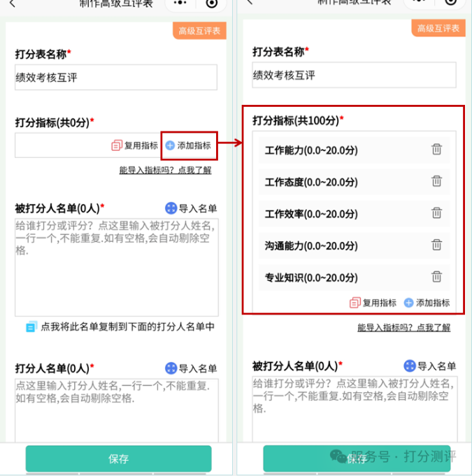472x476 pixels.
Task: Click 导入名单 in the right panel
Action: [429, 366]
